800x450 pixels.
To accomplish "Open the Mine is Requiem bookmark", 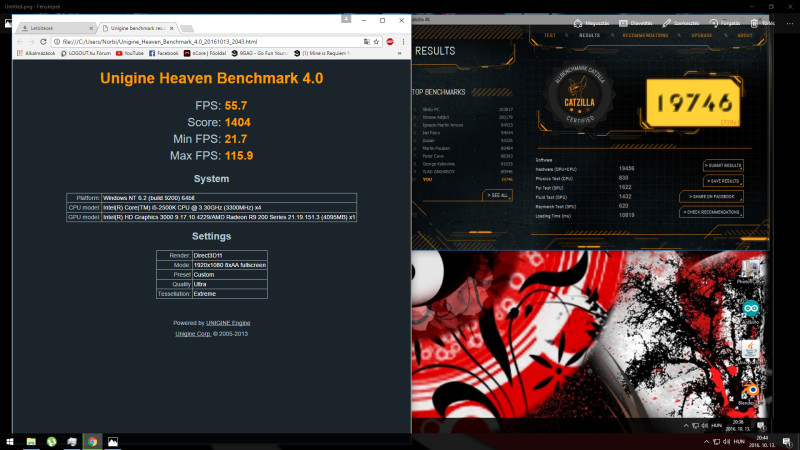I will pos(322,53).
